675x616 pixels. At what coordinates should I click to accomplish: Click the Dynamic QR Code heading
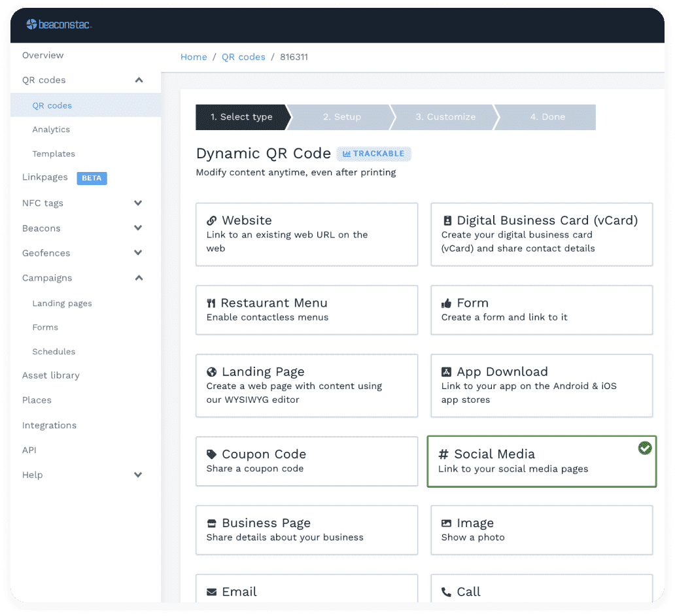coord(264,154)
